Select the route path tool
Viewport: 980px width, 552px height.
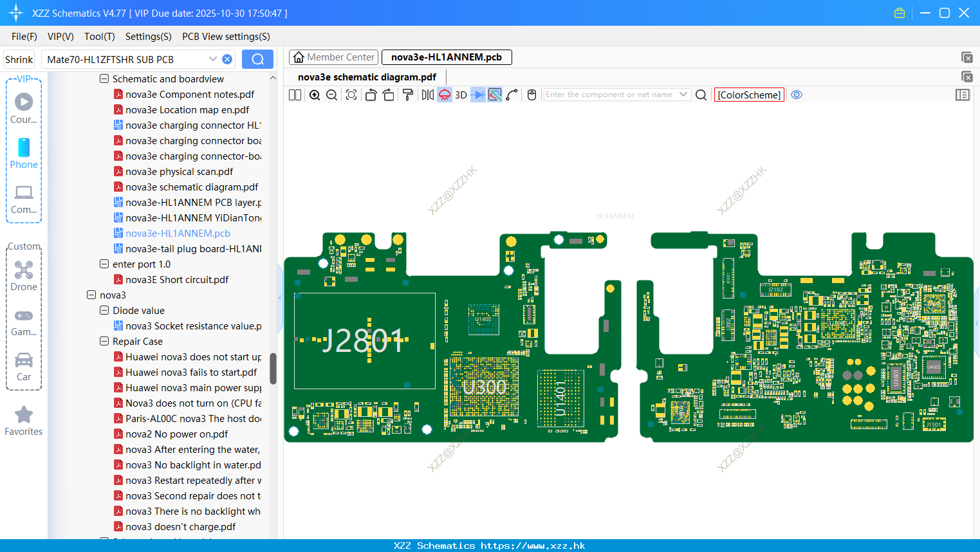(x=512, y=95)
